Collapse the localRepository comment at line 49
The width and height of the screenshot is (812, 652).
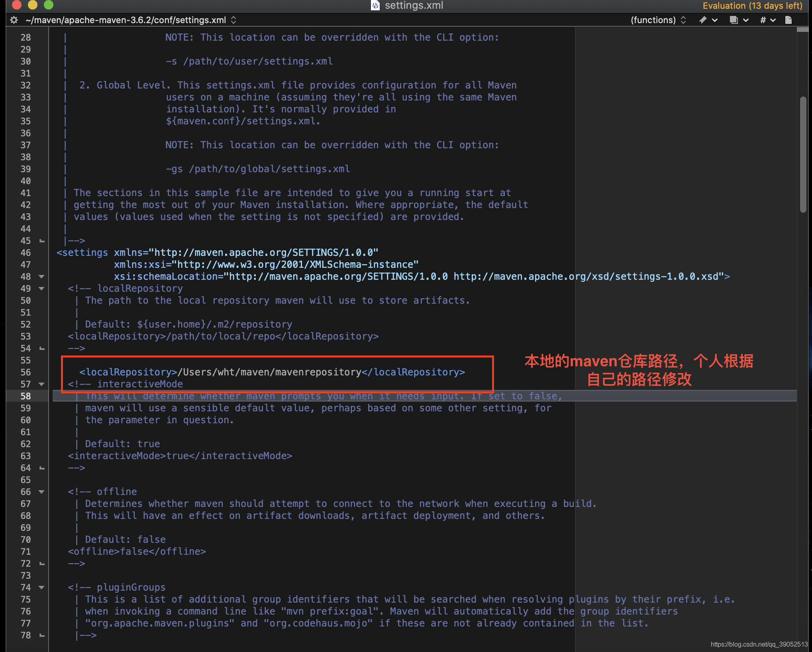pos(41,289)
